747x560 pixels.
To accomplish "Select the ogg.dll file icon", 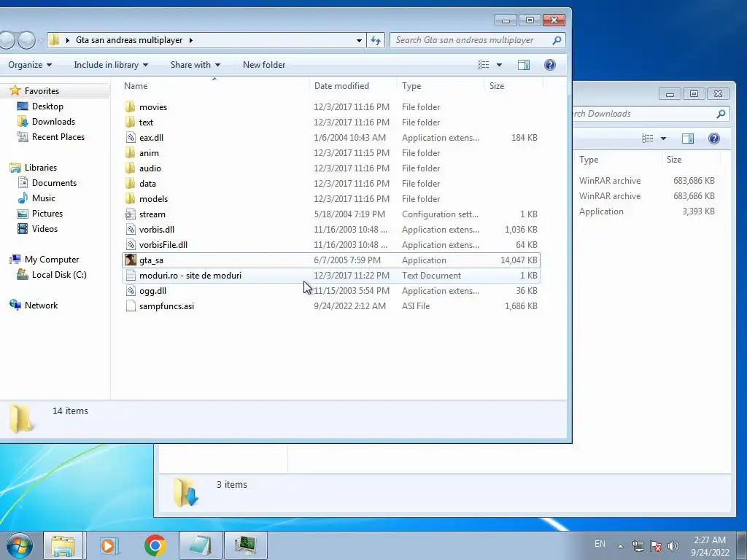I will pyautogui.click(x=130, y=290).
